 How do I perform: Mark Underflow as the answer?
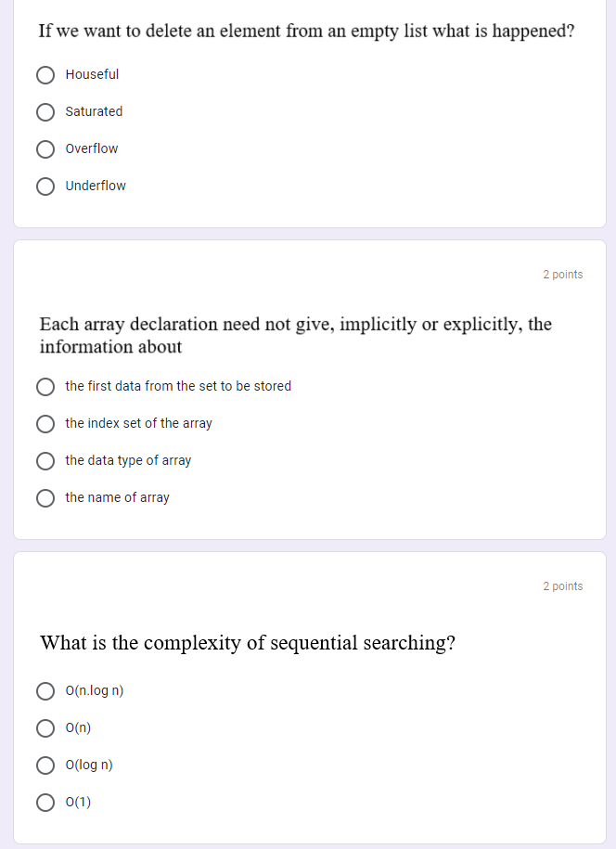pyautogui.click(x=45, y=187)
